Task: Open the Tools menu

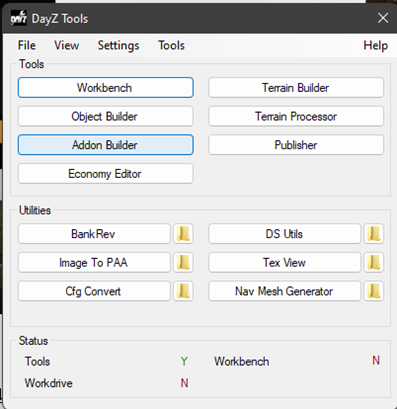Action: (171, 45)
